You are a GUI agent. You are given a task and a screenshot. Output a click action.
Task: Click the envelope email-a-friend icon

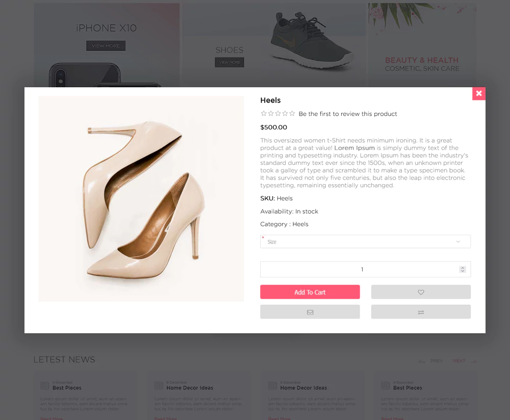[x=310, y=312]
